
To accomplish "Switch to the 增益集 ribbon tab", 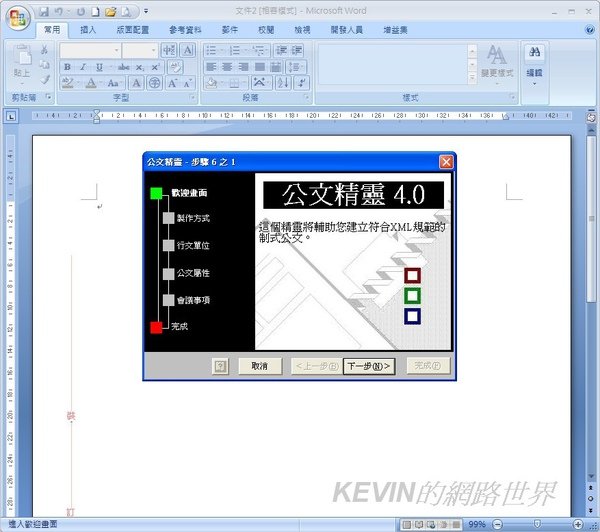I will point(396,30).
